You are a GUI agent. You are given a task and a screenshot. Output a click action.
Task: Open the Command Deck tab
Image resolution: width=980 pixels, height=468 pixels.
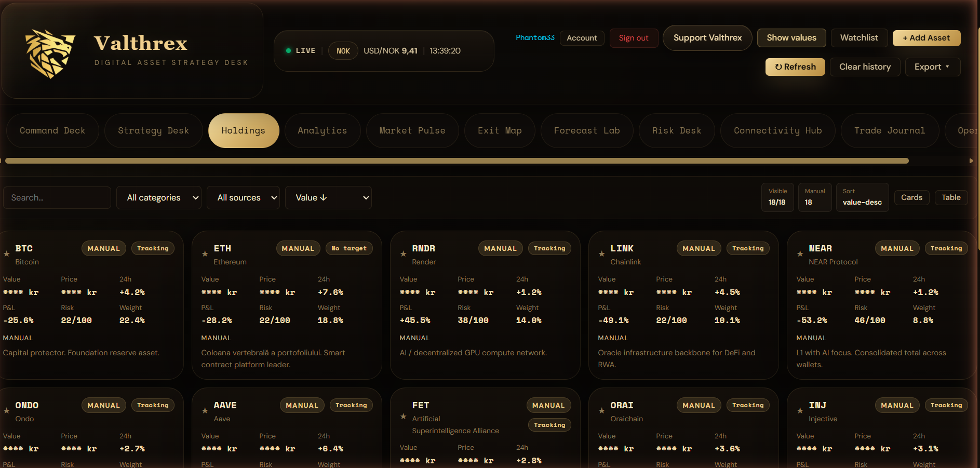[52, 131]
